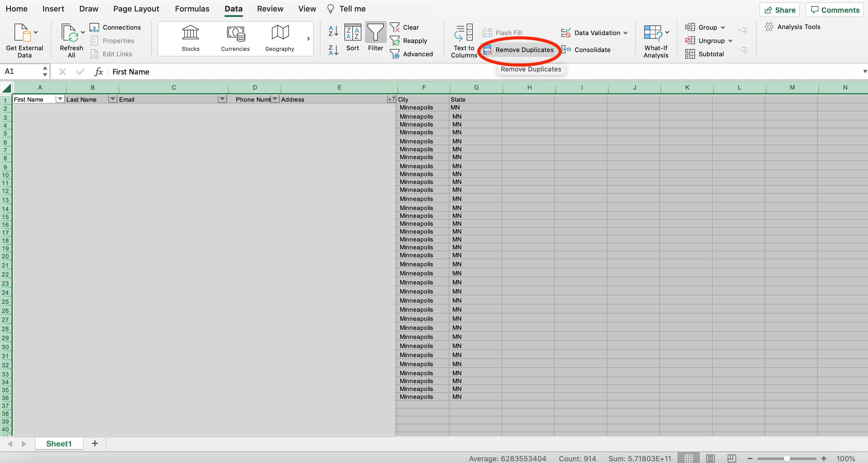
Task: Switch to the Insert tab
Action: click(53, 9)
